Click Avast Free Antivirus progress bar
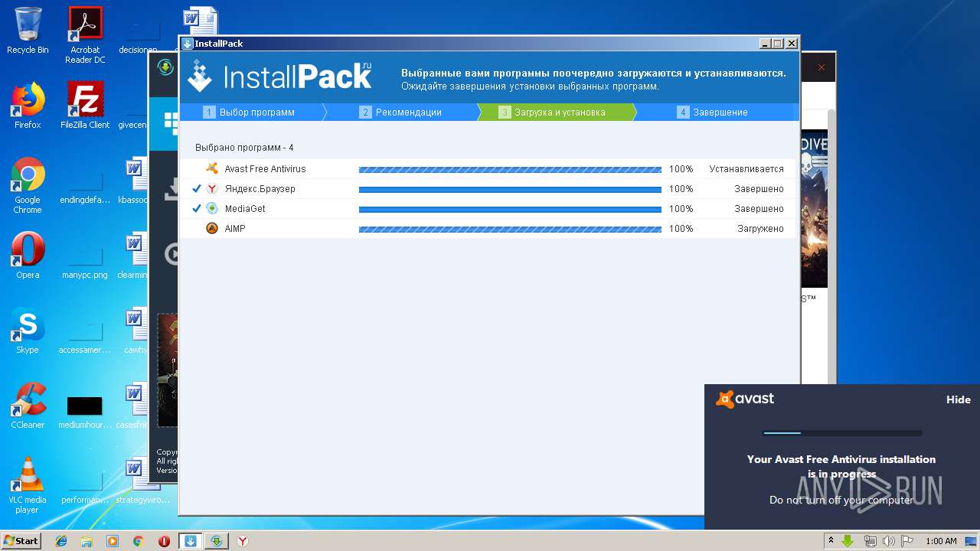 pos(510,169)
